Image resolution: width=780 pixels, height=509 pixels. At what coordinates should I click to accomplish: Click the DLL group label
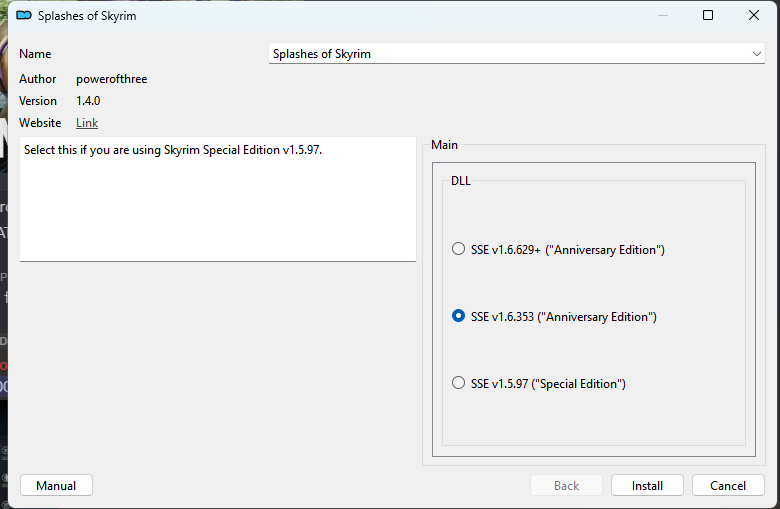(461, 181)
